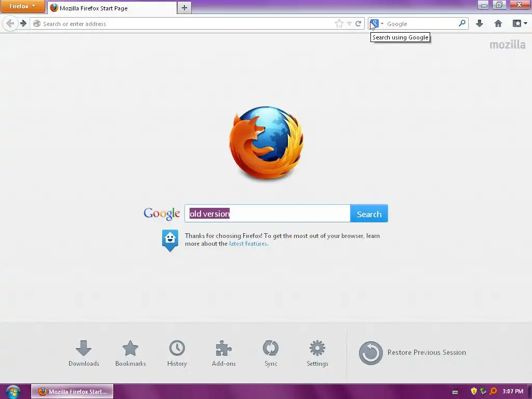Follow the 'latest features' link
Image resolution: width=532 pixels, height=399 pixels.
248,244
